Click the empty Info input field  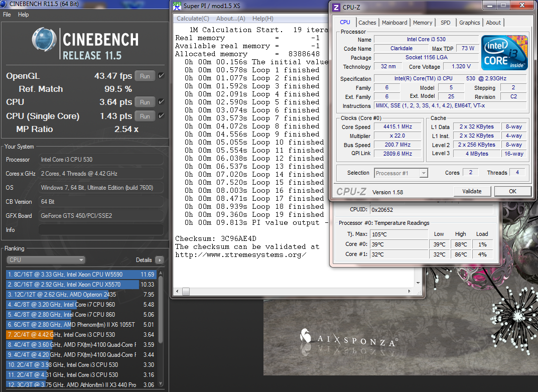[x=101, y=230]
